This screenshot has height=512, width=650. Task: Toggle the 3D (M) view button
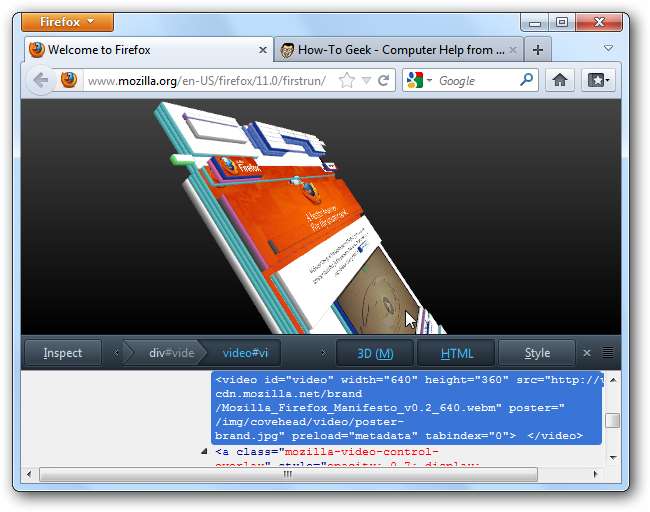tap(375, 354)
